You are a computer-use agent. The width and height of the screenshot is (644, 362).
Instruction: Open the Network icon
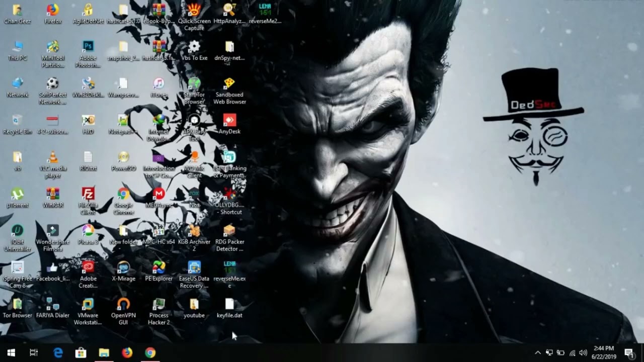18,87
